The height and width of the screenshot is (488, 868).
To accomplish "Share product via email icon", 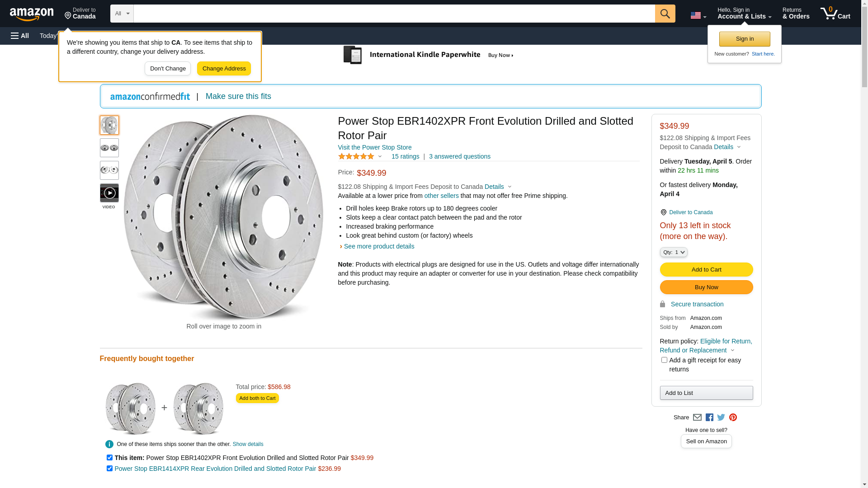I will point(697,418).
